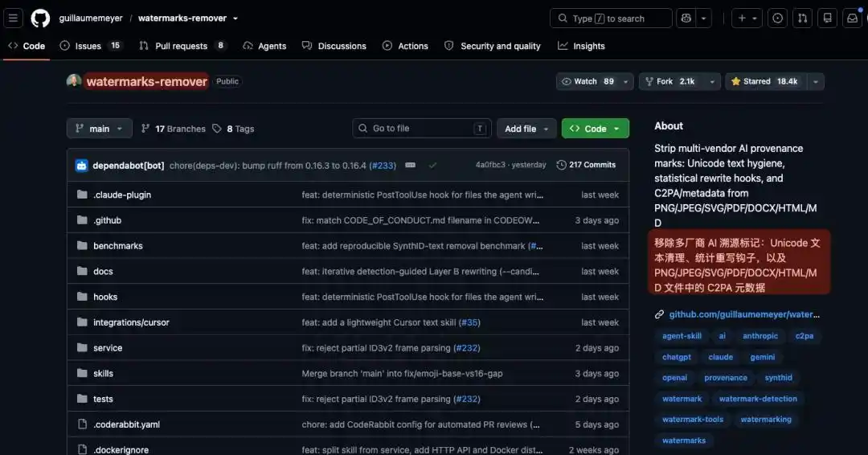This screenshot has width=868, height=455.
Task: Open pull request #233 link in commit
Action: tap(383, 165)
